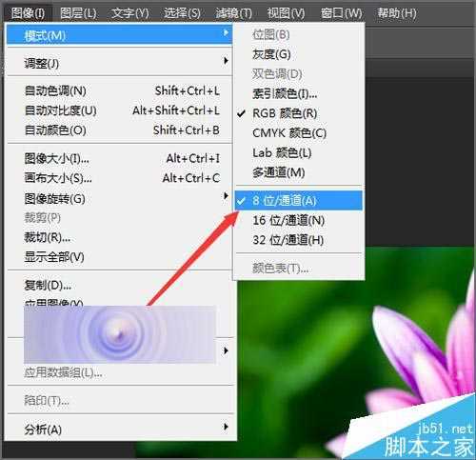Choose 裁切(R)... command
The image size is (476, 460).
(x=120, y=237)
